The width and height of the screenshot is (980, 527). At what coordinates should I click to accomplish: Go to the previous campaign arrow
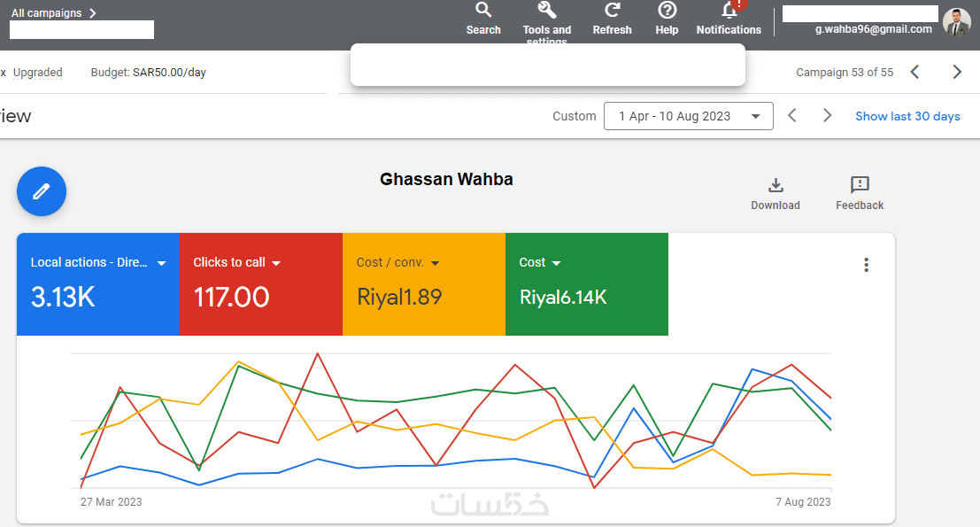pyautogui.click(x=915, y=73)
